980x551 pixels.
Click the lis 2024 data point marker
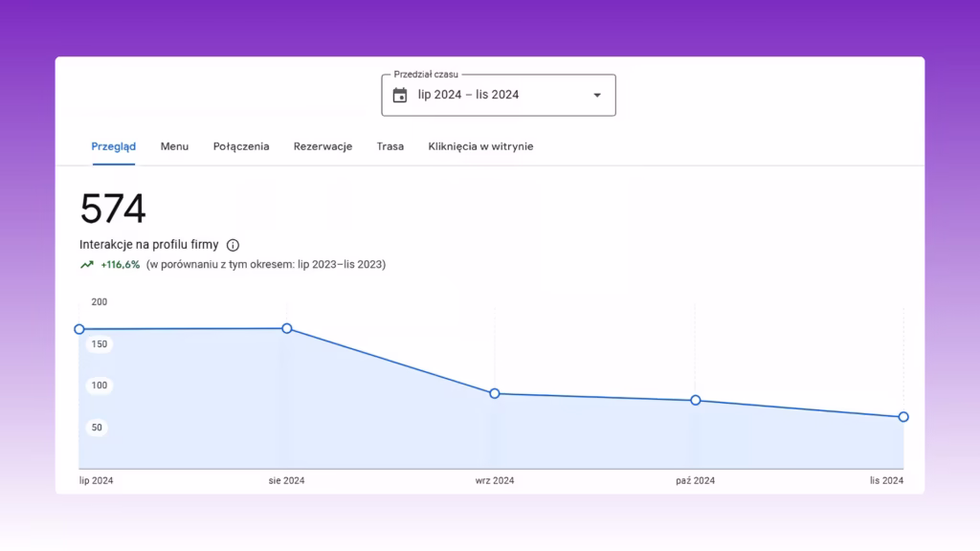pos(903,417)
